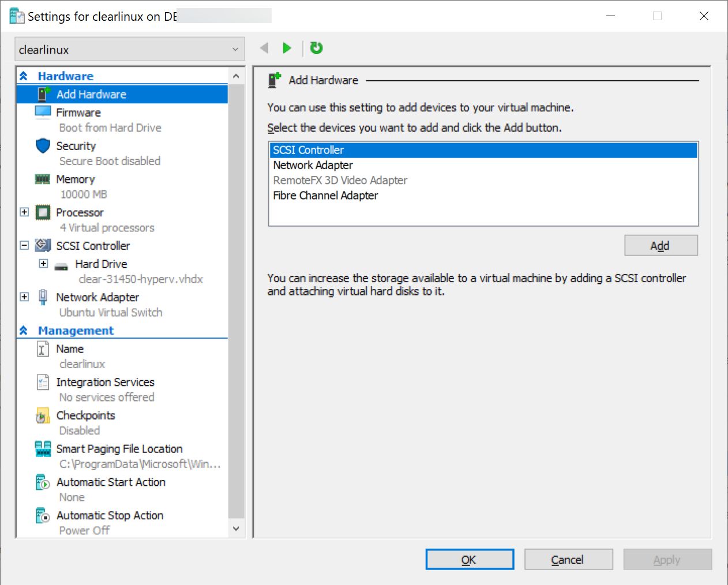This screenshot has width=728, height=585.
Task: Click the Boot from Hard Drive text
Action: click(110, 127)
